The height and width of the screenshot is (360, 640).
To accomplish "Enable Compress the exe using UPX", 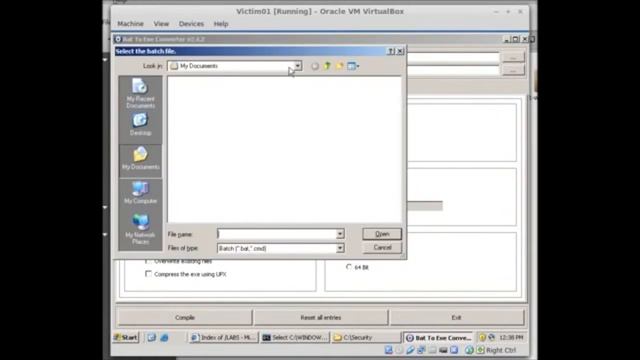I will [x=149, y=274].
